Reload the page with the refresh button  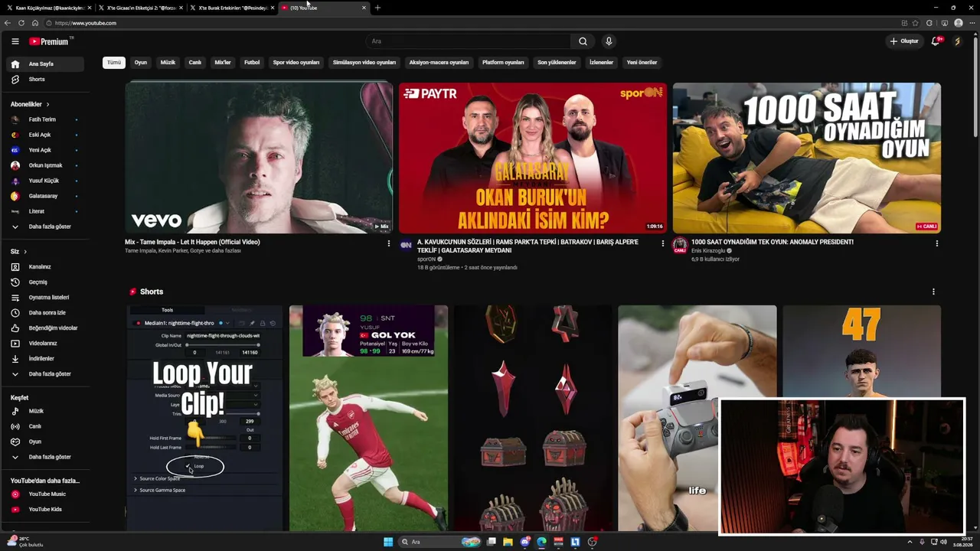pos(21,23)
